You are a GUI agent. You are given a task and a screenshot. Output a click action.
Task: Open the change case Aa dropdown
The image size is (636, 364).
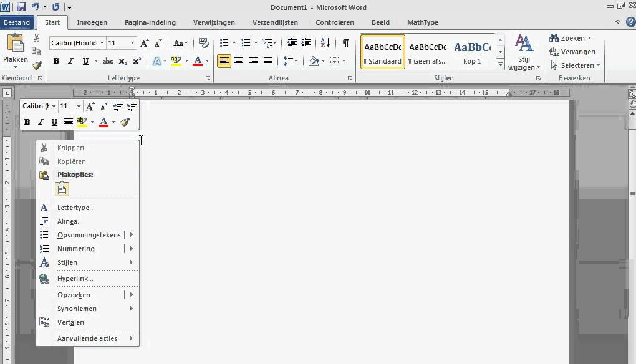coord(180,43)
